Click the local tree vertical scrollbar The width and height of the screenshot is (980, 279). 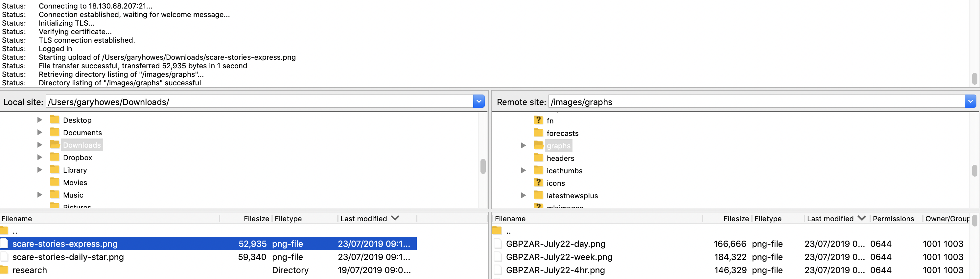pos(483,166)
